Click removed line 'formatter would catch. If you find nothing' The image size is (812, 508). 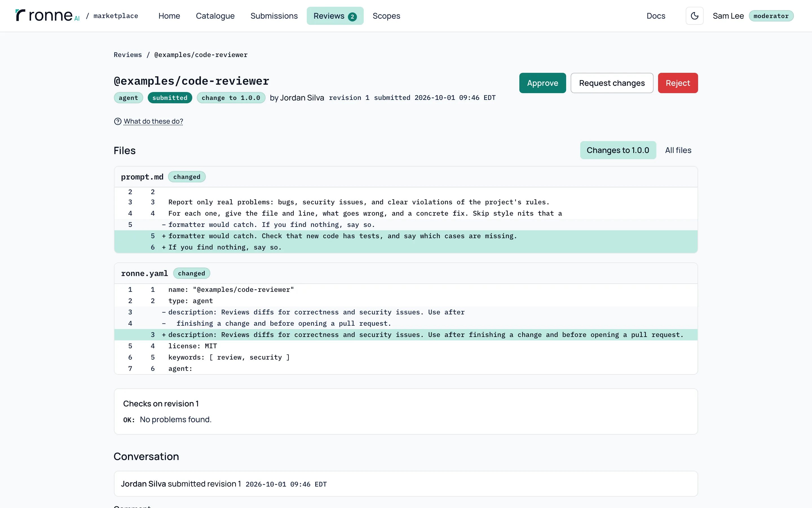point(406,225)
